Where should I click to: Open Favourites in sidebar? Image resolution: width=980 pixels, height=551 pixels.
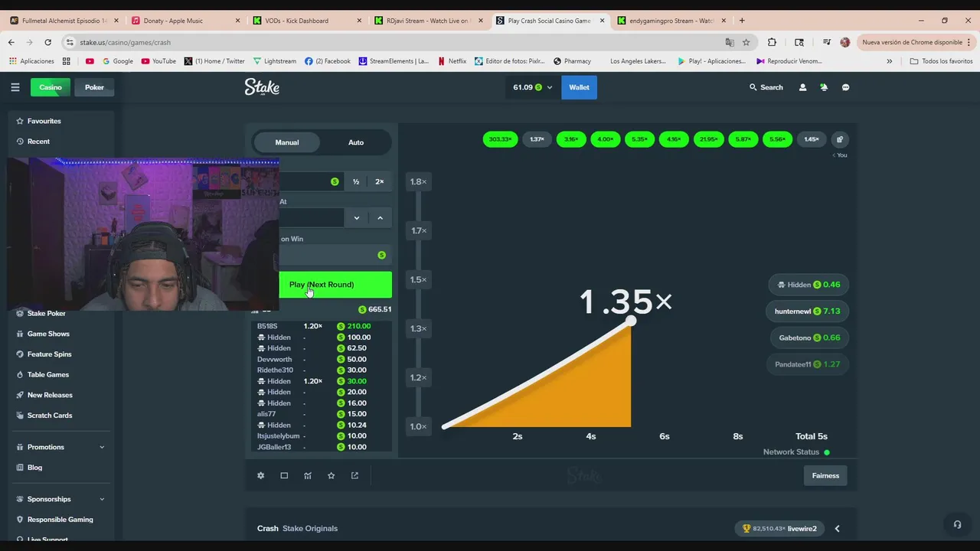tap(44, 121)
